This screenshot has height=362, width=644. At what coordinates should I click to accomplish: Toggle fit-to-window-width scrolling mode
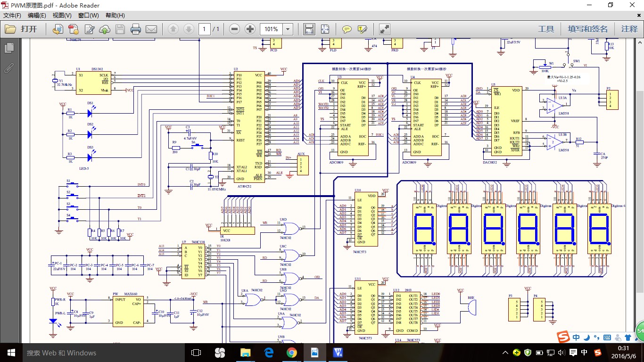(x=309, y=29)
